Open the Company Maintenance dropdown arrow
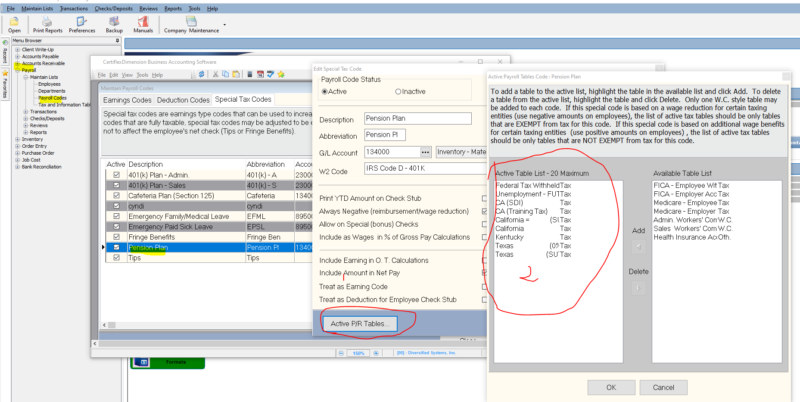The width and height of the screenshot is (800, 402). coord(224,25)
